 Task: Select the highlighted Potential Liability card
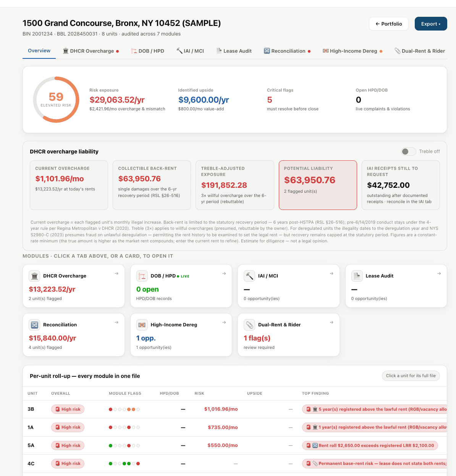(318, 185)
